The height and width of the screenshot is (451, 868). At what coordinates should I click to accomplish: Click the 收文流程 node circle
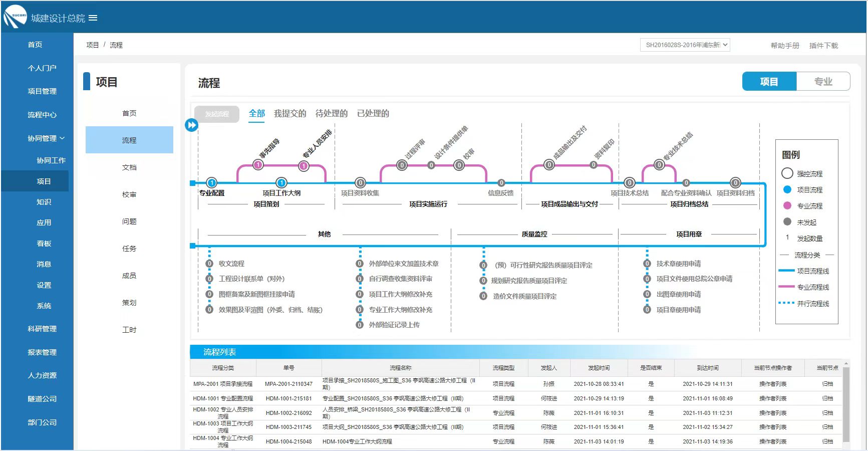[209, 264]
